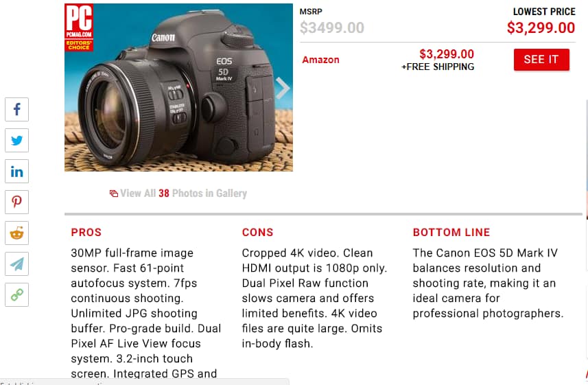Click the red SEE IT button

[541, 60]
